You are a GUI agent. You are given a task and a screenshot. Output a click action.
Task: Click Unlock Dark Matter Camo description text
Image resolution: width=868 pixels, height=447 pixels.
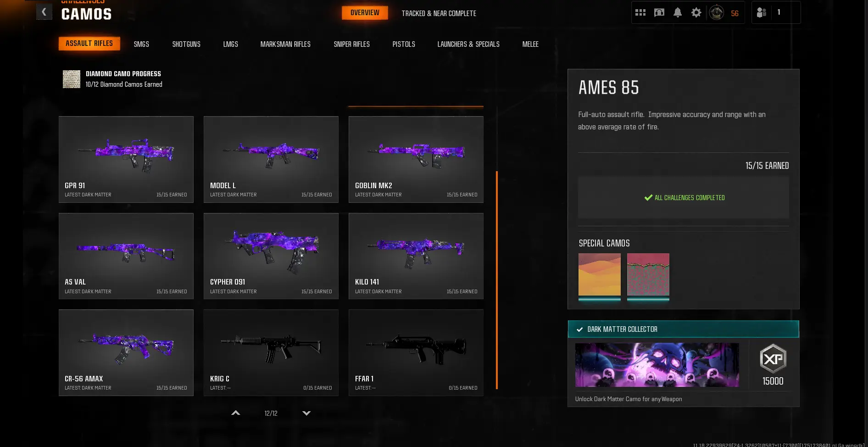(629, 399)
